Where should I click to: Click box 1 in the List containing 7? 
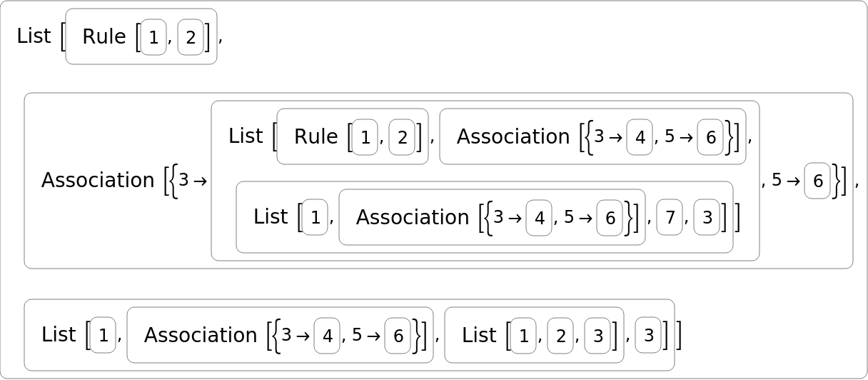coord(316,217)
